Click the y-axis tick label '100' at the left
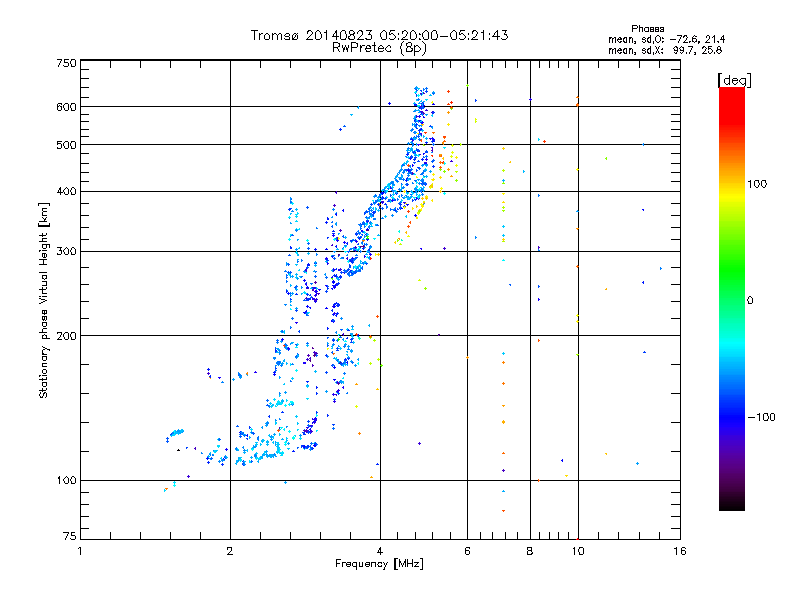Viewport: 800px width, 600px height. (x=66, y=481)
